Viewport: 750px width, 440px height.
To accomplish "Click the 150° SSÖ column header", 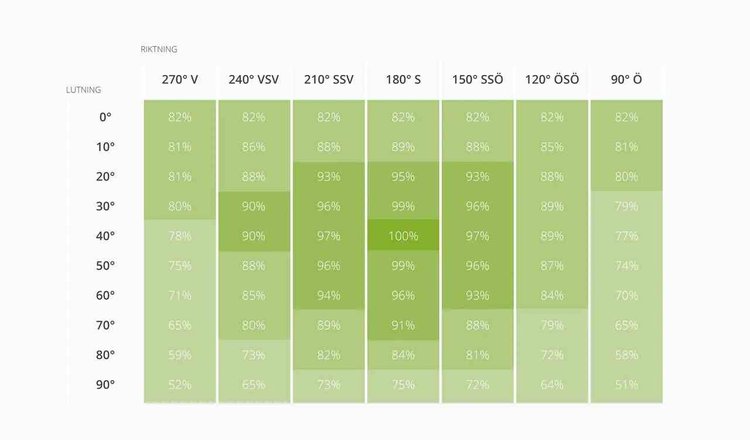I will 477,79.
